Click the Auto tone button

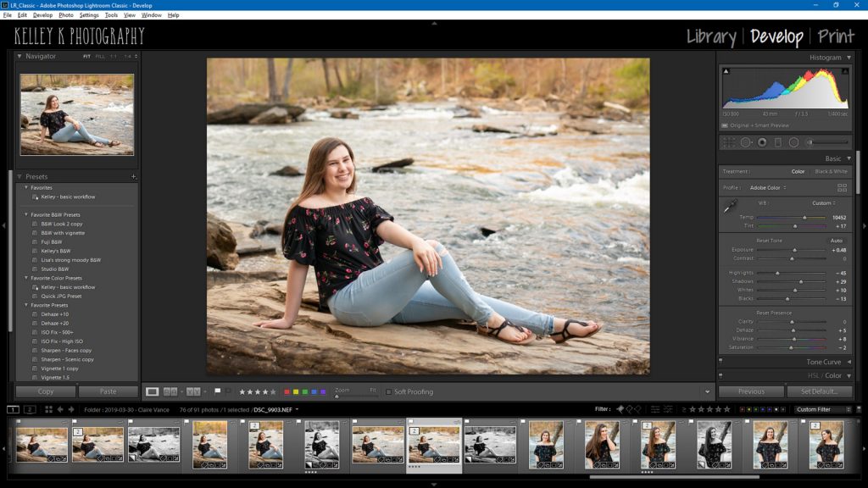[x=836, y=241]
